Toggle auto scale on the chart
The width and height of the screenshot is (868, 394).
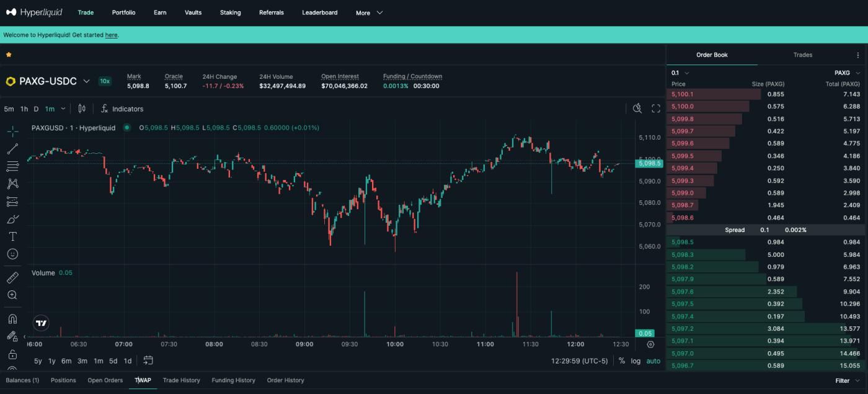click(x=653, y=361)
